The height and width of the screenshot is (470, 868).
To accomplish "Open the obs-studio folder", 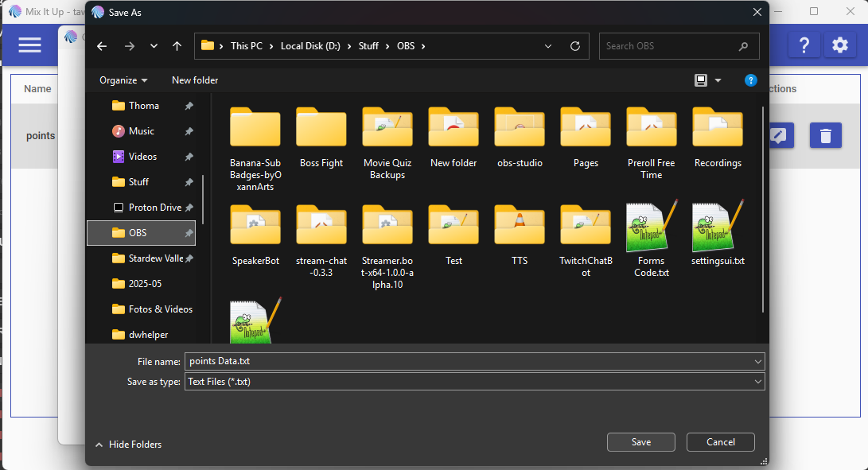I will tap(520, 138).
